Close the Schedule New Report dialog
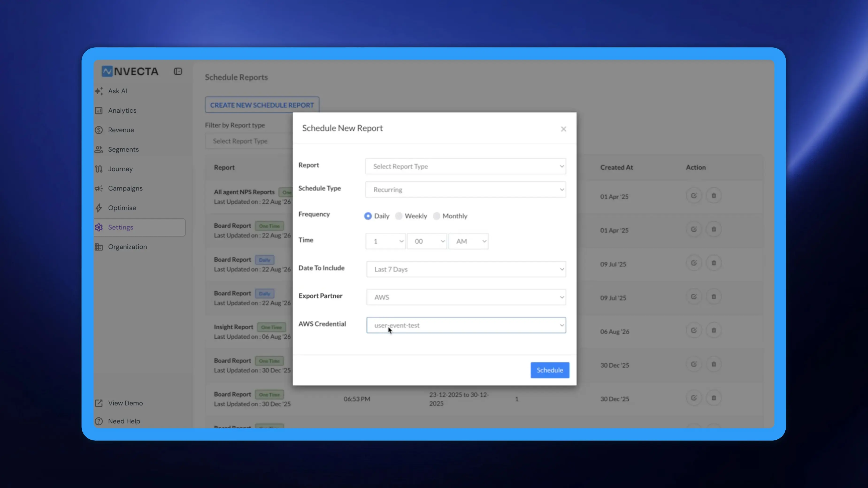868x488 pixels. [563, 129]
